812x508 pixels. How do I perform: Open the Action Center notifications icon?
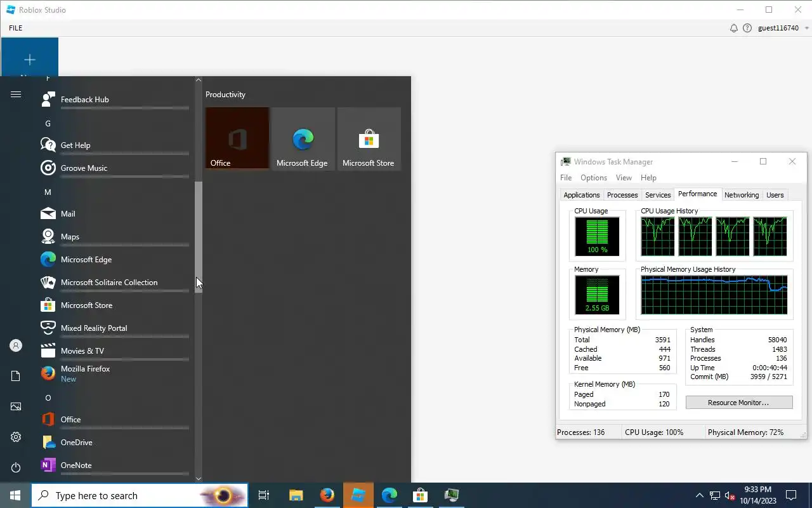(791, 495)
